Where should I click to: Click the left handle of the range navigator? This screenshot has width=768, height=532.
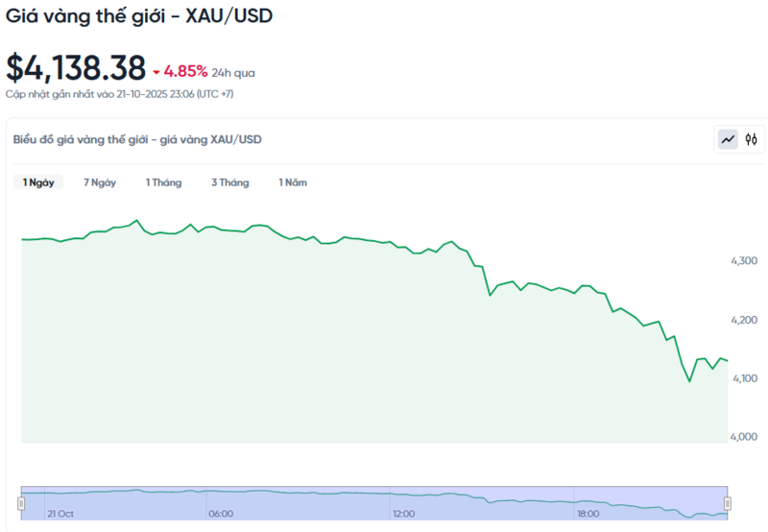(x=21, y=503)
